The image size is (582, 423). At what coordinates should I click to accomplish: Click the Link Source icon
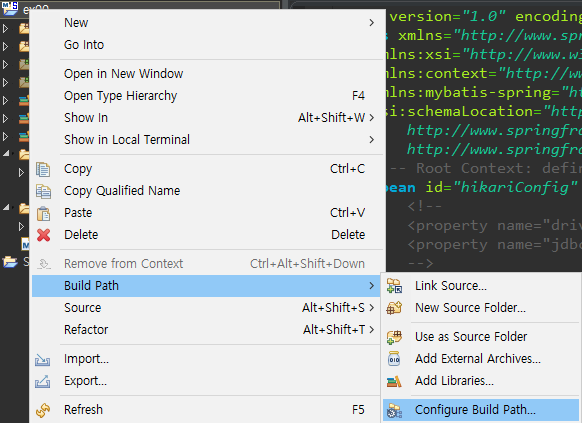coord(394,286)
